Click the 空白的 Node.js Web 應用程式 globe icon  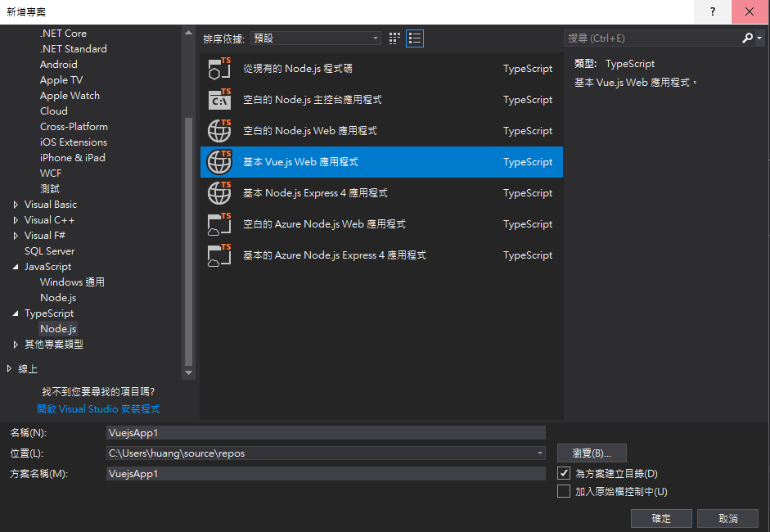219,131
